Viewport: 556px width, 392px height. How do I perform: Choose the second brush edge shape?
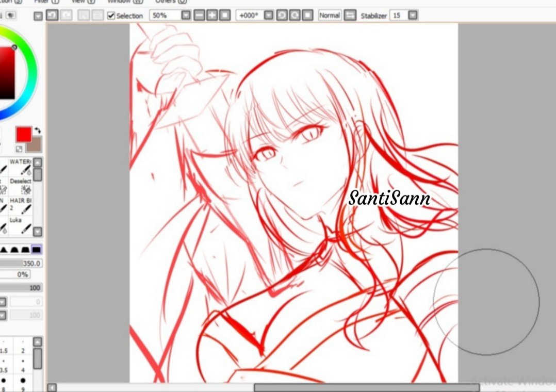pyautogui.click(x=14, y=250)
